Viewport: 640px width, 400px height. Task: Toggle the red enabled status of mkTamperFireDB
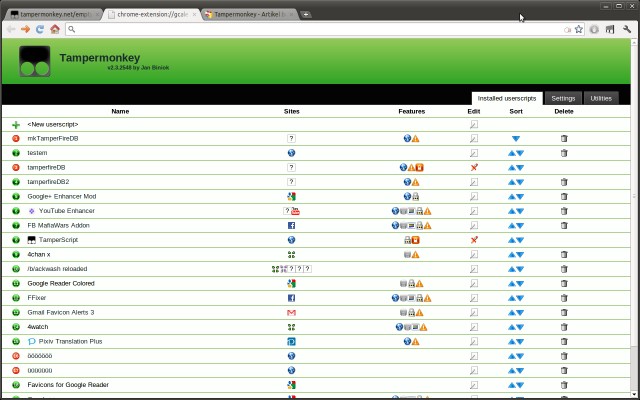click(16, 138)
